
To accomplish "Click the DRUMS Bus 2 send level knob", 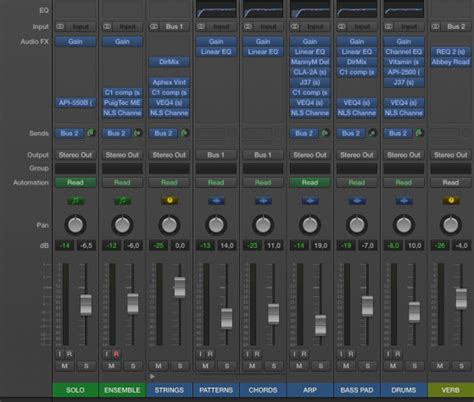I will 420,133.
